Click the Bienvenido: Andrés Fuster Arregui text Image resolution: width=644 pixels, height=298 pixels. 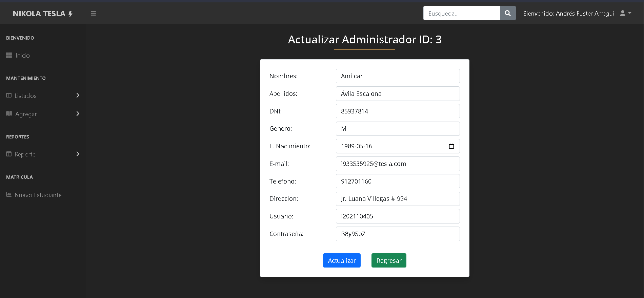coord(569,14)
